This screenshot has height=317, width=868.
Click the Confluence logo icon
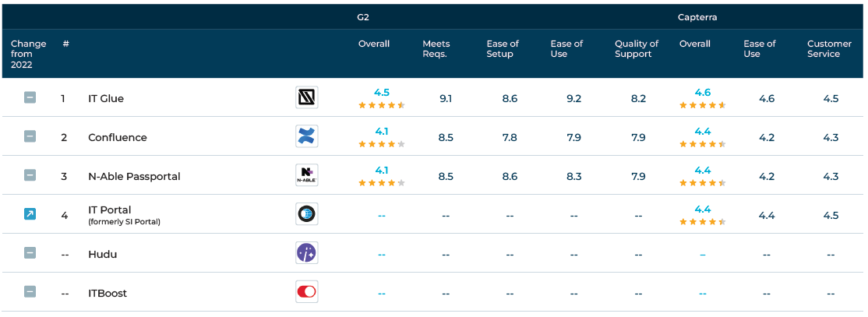(x=307, y=136)
